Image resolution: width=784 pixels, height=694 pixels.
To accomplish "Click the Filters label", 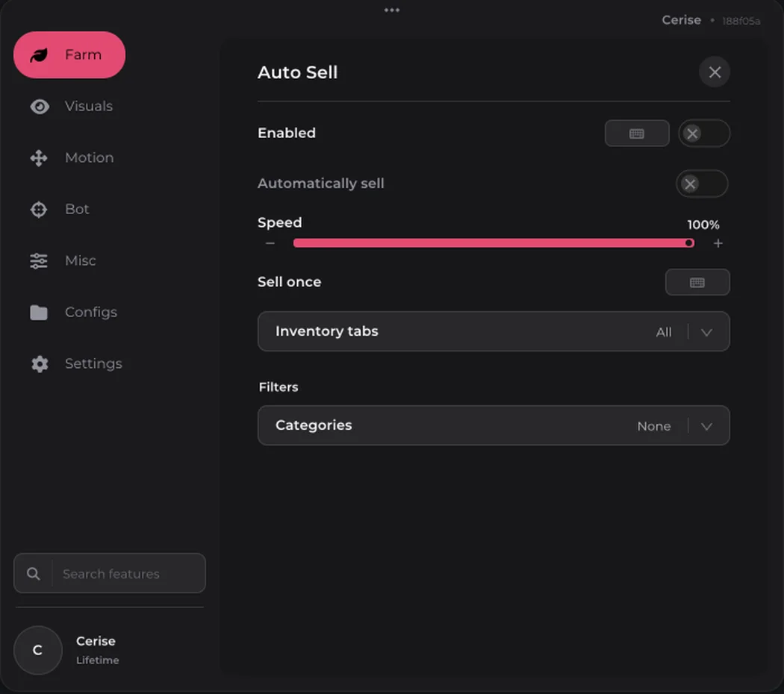I will click(279, 387).
